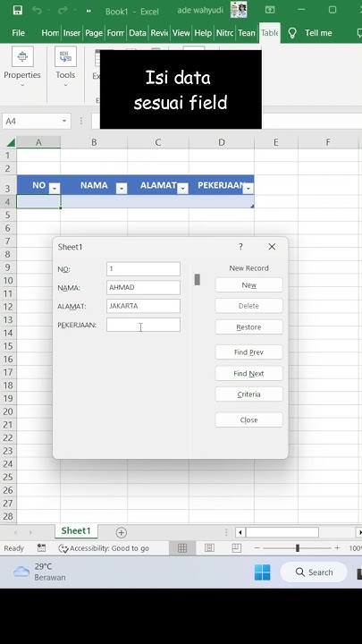The height and width of the screenshot is (644, 362).
Task: Click the Close button in the form
Action: click(249, 419)
